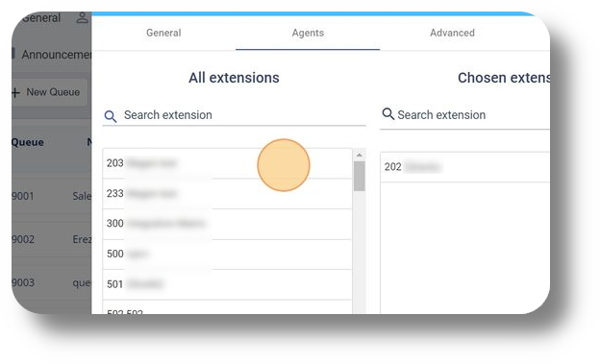Click the extensions list scrollbar thumb
The image size is (600, 364).
[x=360, y=176]
